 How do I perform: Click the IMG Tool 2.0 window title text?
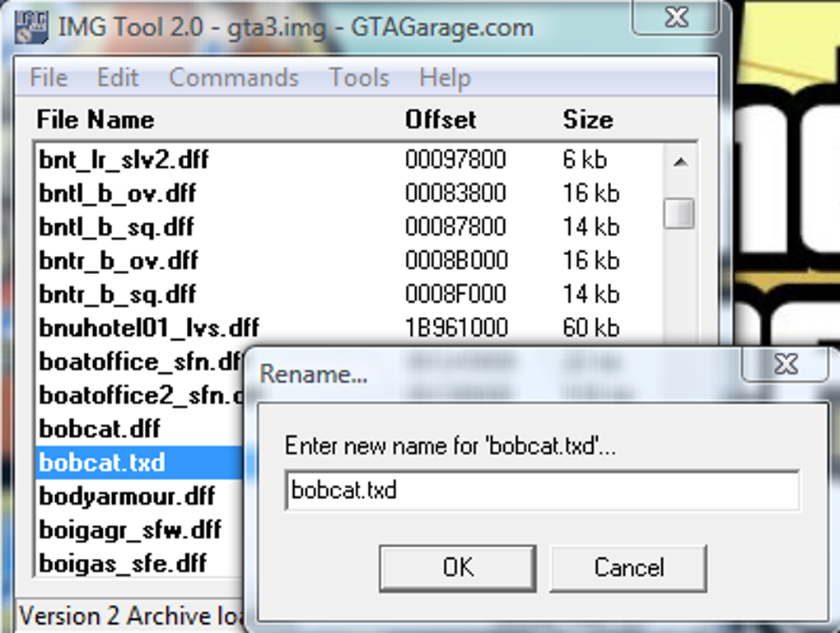point(295,27)
